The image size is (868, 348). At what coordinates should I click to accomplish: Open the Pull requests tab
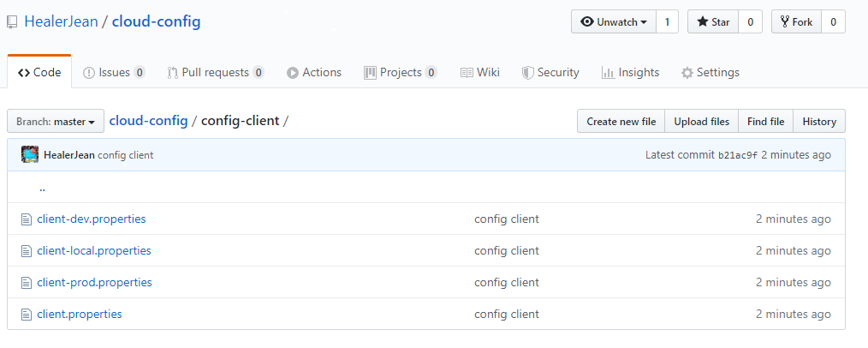click(x=216, y=73)
